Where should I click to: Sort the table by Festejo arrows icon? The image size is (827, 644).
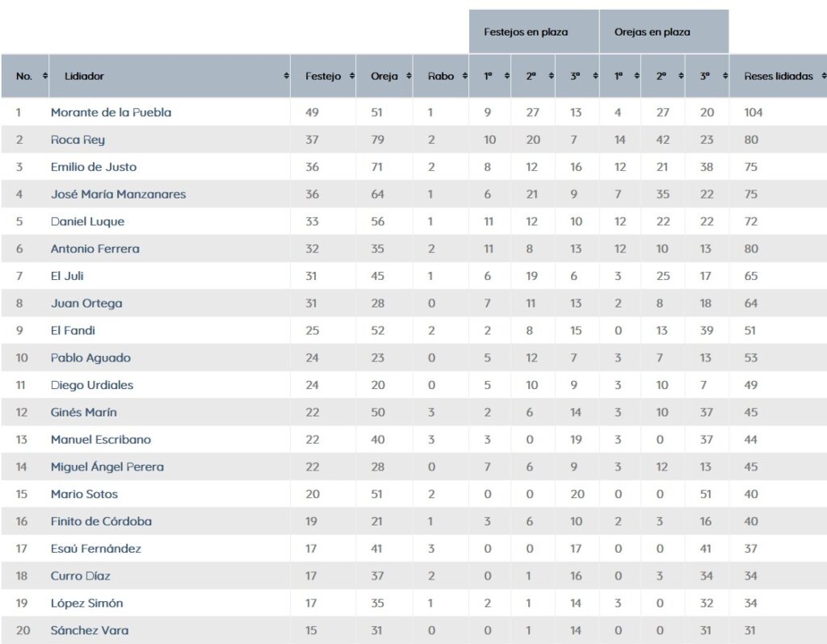(352, 77)
